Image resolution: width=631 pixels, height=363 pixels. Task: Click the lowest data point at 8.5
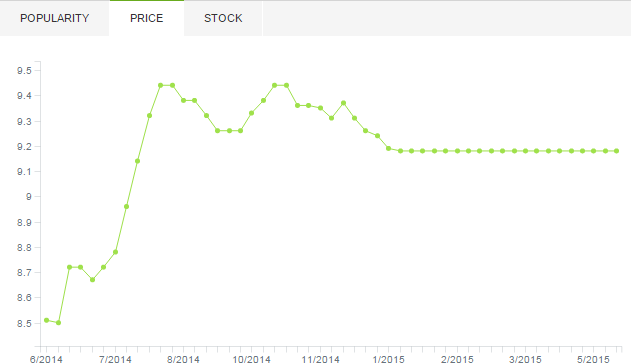pyautogui.click(x=58, y=323)
